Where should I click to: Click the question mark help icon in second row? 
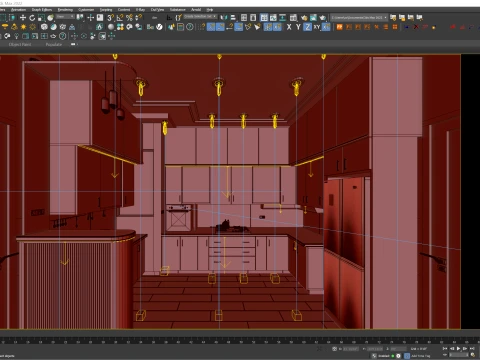[190, 27]
